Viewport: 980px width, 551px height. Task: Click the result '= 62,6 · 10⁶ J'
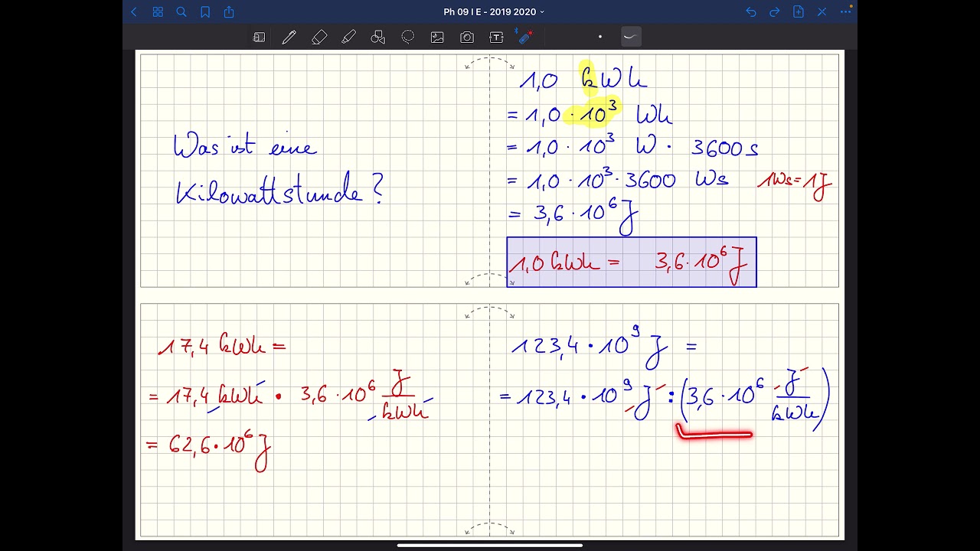pyautogui.click(x=209, y=448)
